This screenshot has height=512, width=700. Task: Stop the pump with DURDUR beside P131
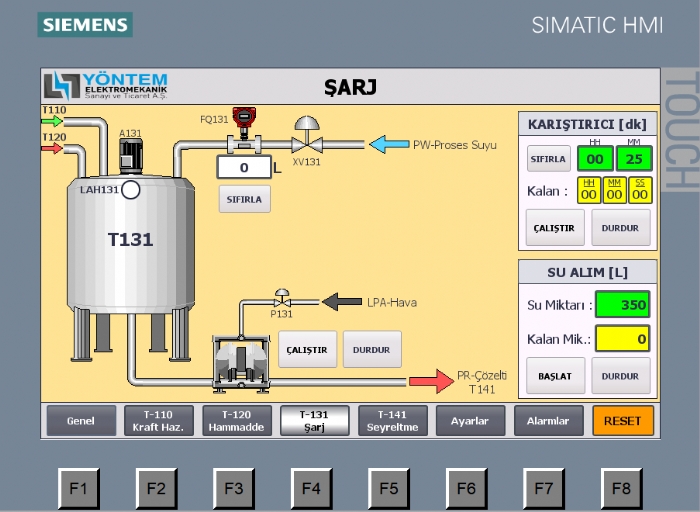372,350
